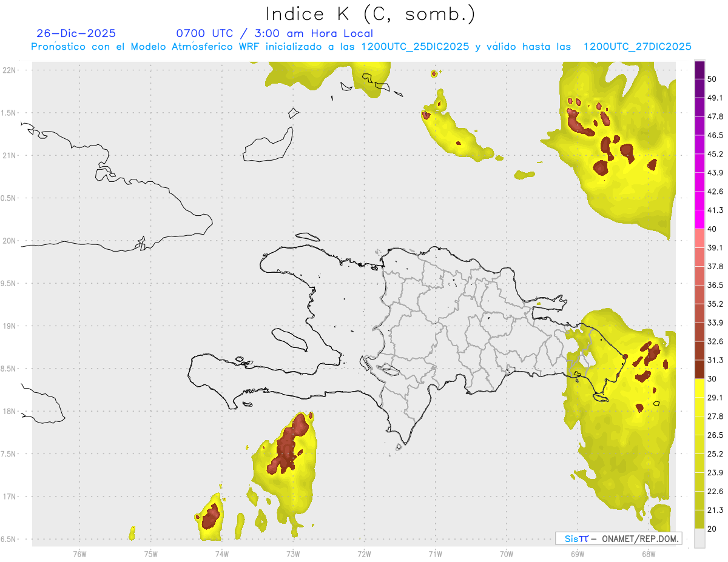Click the "76W" longitude label
The width and height of the screenshot is (728, 562).
pos(79,554)
